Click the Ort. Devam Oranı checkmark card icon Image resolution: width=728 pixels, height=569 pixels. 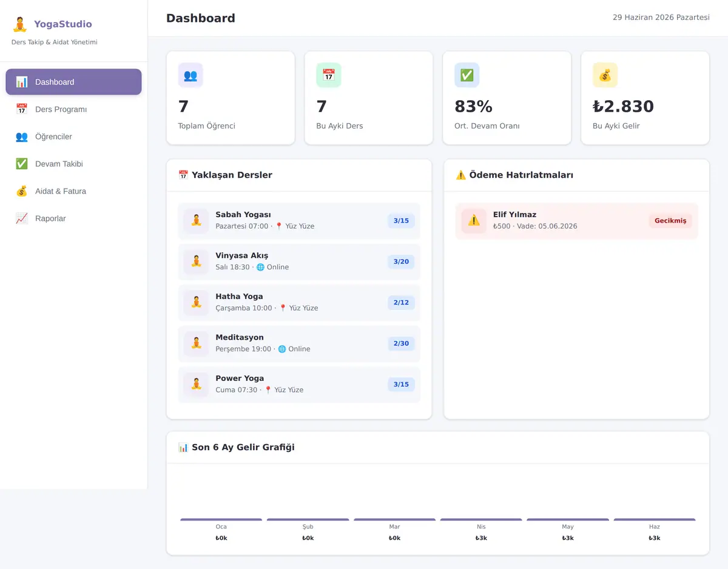467,75
